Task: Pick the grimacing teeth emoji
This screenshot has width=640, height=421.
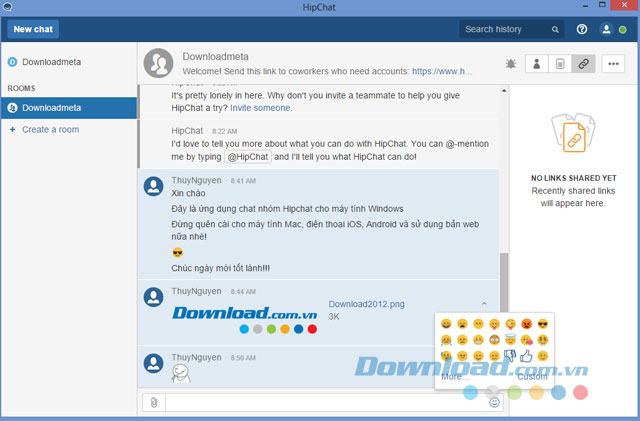Action: 478,340
